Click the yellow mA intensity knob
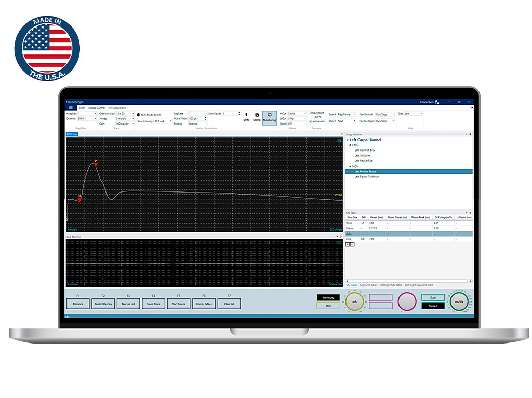This screenshot has height=398, width=532. [x=354, y=301]
